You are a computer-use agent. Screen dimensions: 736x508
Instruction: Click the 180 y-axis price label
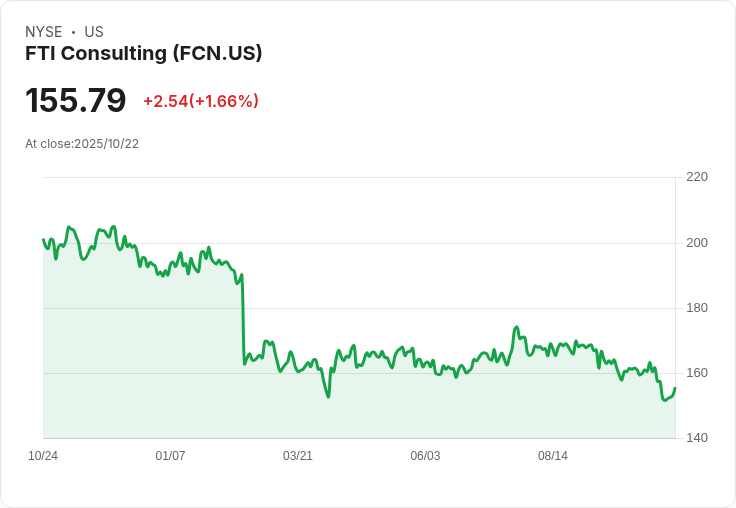pyautogui.click(x=696, y=308)
